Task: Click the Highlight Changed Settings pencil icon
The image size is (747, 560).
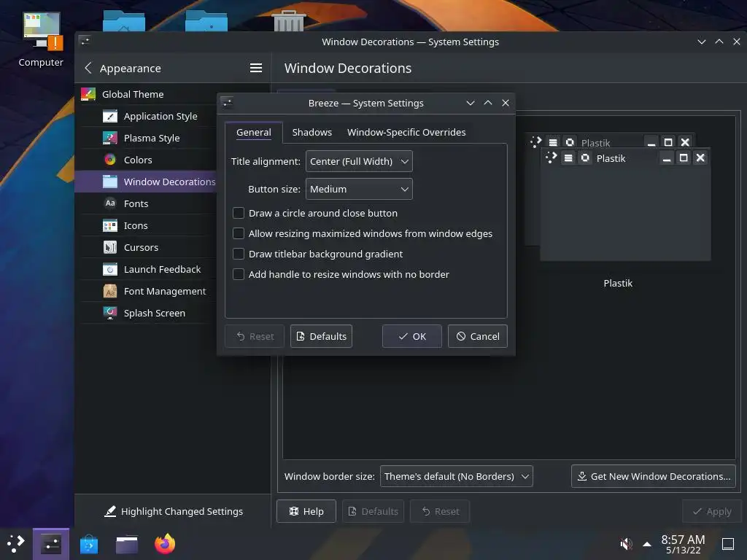Action: coord(110,511)
